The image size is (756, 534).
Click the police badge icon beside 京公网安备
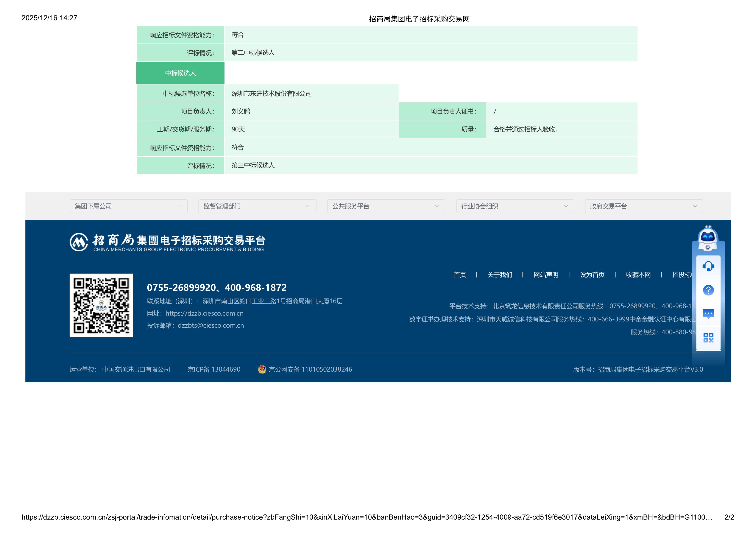262,369
